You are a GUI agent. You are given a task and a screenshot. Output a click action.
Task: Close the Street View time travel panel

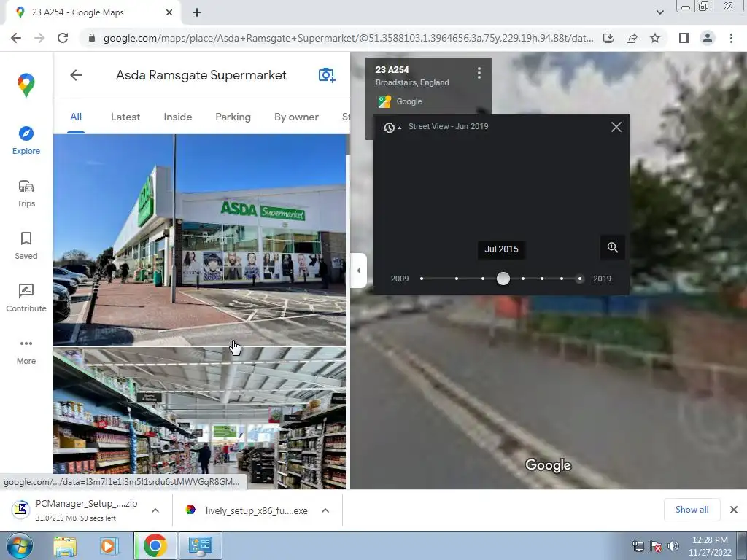pos(616,127)
